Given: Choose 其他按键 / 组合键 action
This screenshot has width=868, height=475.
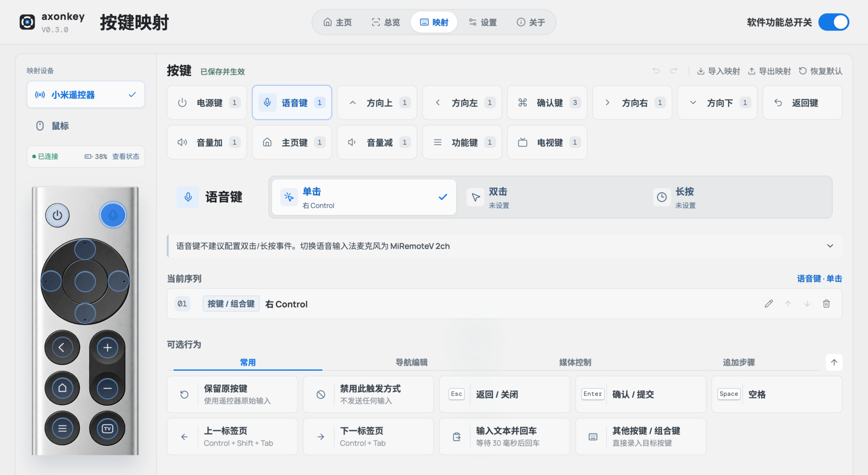Looking at the screenshot, I should pos(640,436).
